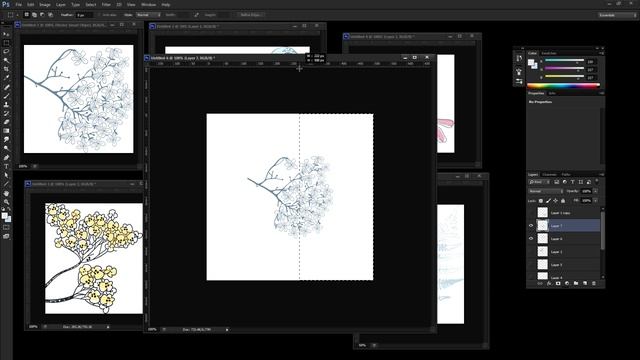Open the Filter menu

106,4
